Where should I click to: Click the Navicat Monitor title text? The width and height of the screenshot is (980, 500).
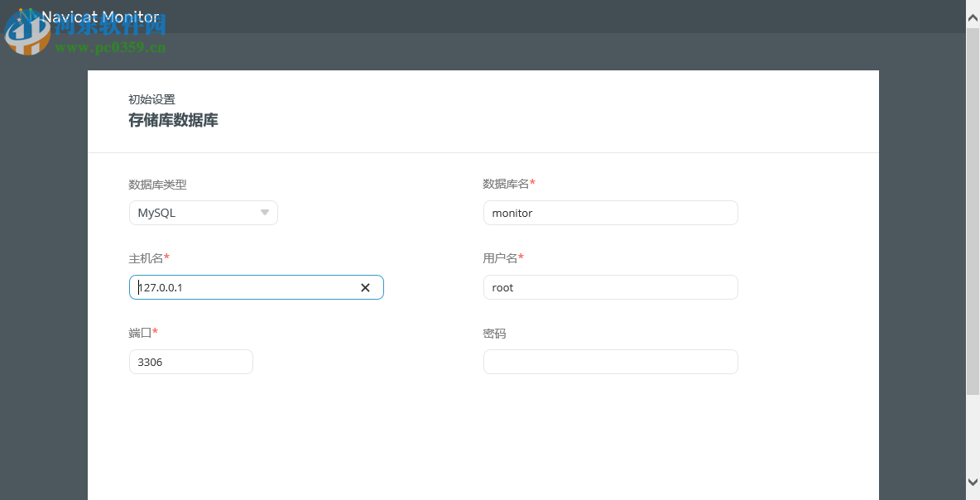(x=100, y=16)
